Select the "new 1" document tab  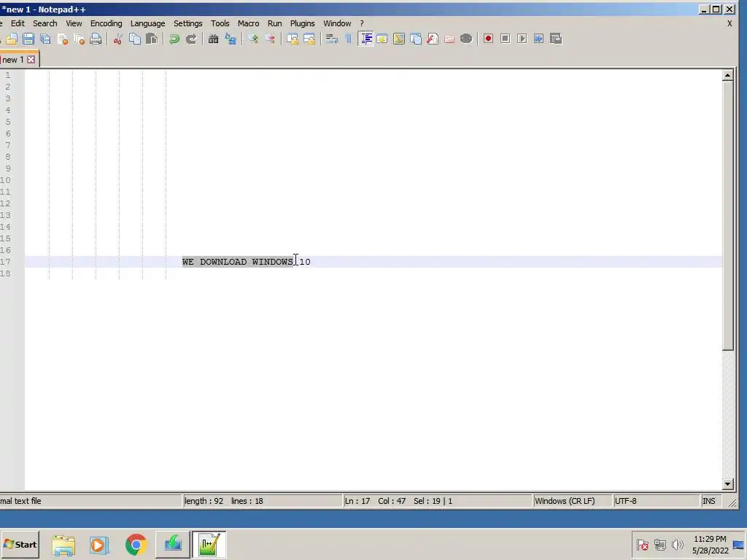[x=13, y=60]
